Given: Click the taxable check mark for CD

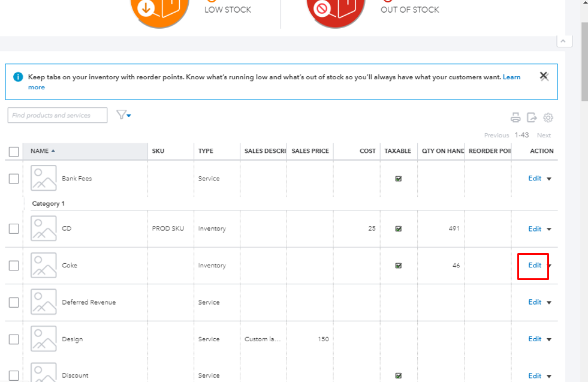Looking at the screenshot, I should coord(398,229).
